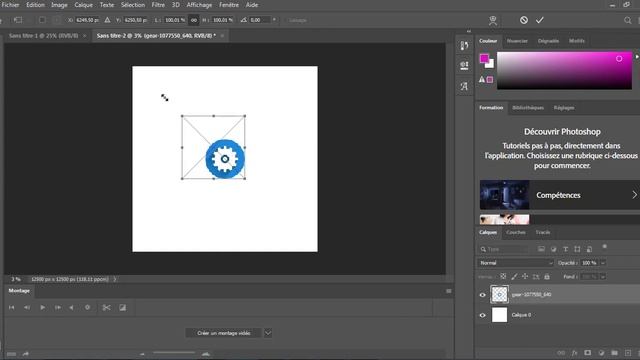Switch to the Réglages tab
640x360 pixels.
(564, 108)
